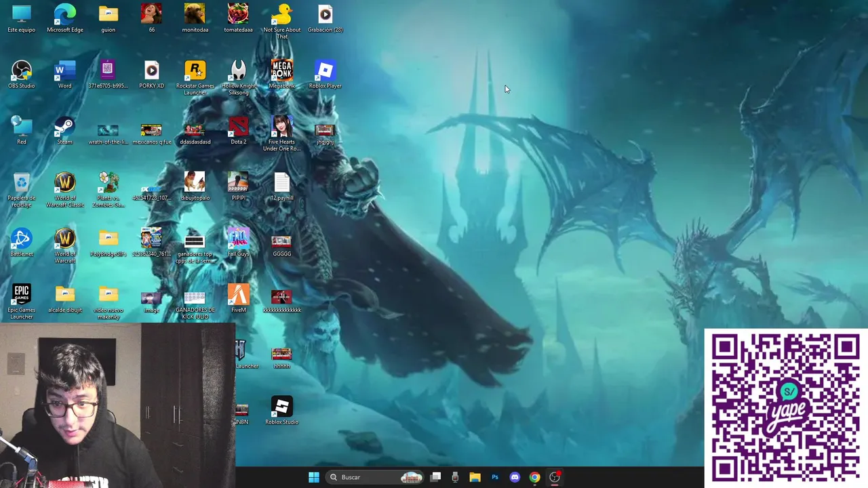Open the microphone recorder app in the taskbar
The height and width of the screenshot is (488, 868).
coord(455,477)
